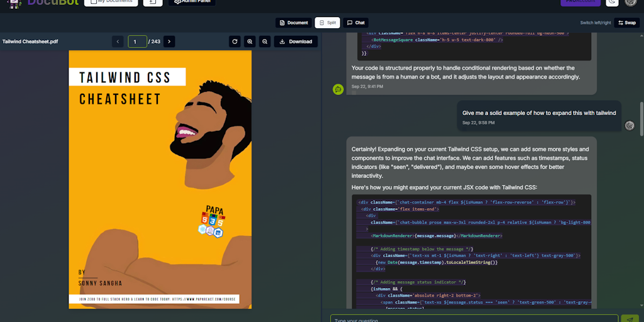Download the Tailwind Cheatsheet PDF
This screenshot has height=322, width=644.
click(296, 42)
